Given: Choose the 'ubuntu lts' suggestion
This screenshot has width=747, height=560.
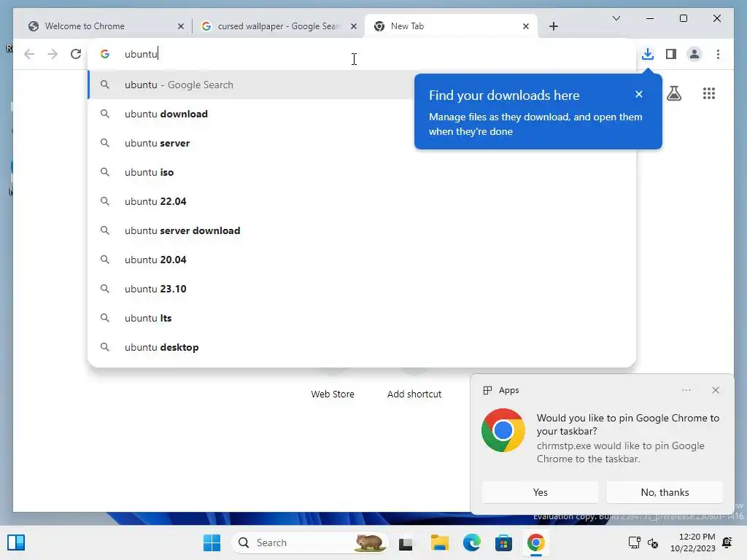Looking at the screenshot, I should (362, 318).
